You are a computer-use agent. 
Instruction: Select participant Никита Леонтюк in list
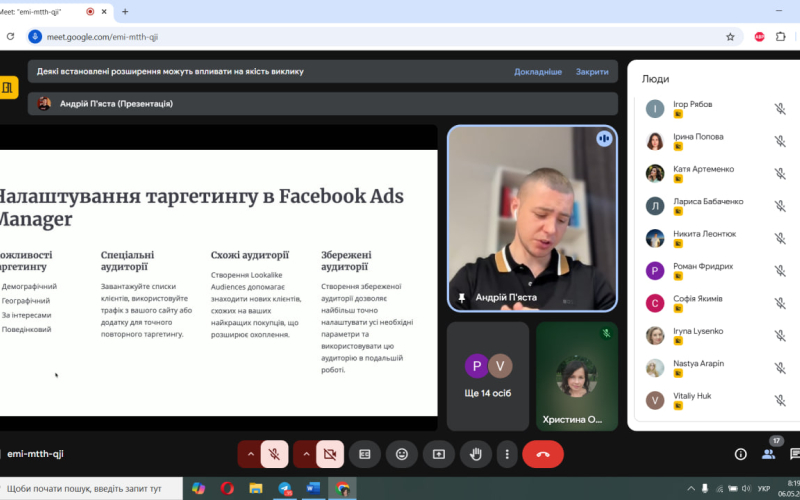(x=717, y=238)
